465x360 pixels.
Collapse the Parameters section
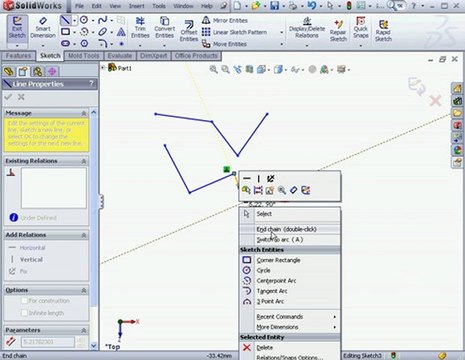(x=84, y=330)
